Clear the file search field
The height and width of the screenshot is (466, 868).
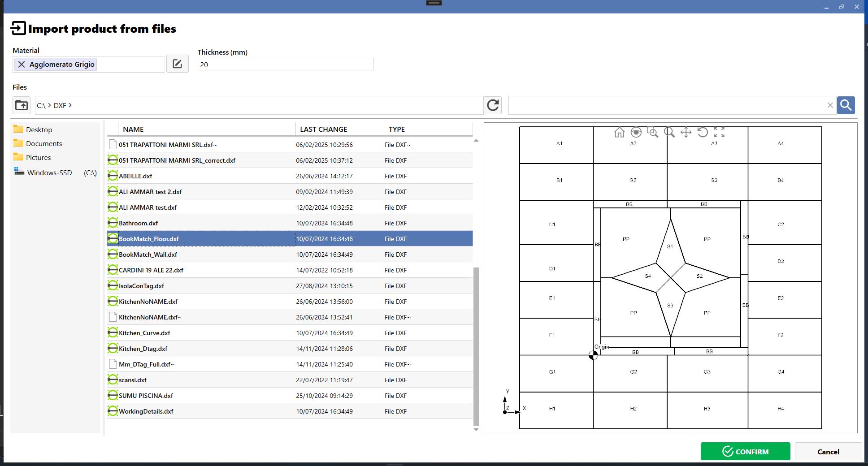click(x=830, y=105)
